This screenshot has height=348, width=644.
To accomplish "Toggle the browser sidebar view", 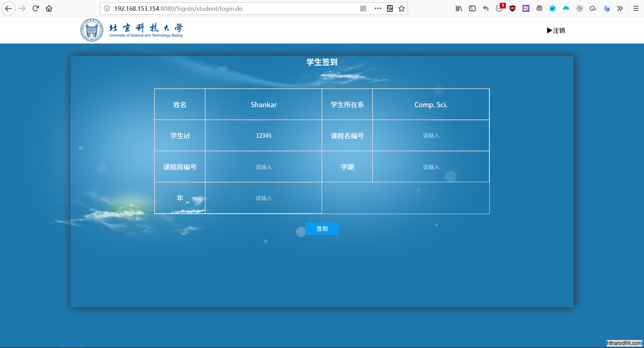I will pyautogui.click(x=472, y=8).
